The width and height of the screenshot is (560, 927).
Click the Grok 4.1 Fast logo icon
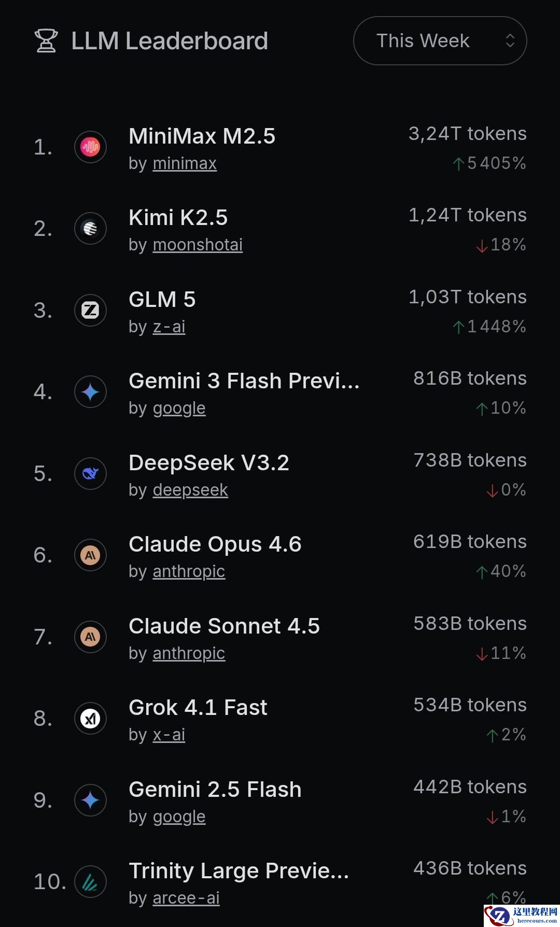[90, 719]
